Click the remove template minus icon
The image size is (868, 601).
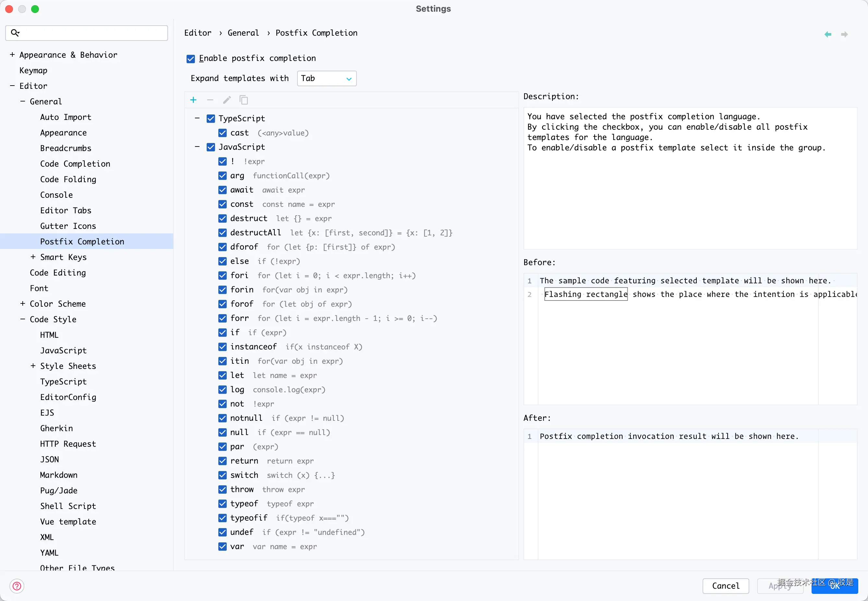pyautogui.click(x=210, y=100)
